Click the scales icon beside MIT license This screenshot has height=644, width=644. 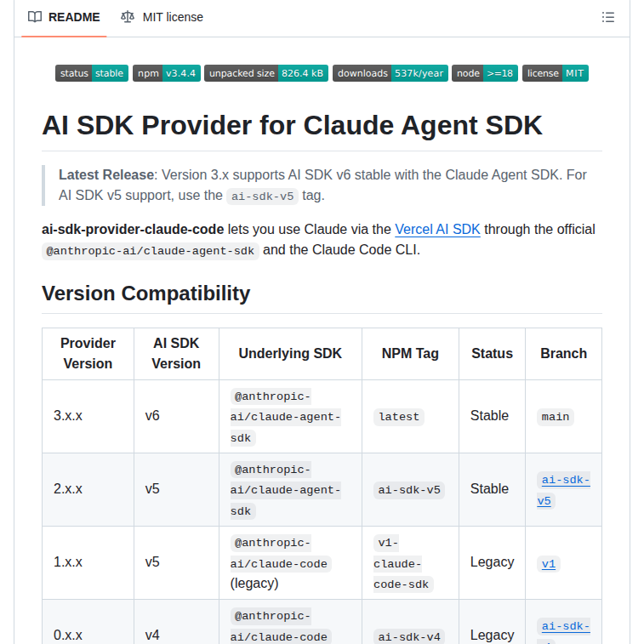pyautogui.click(x=128, y=17)
